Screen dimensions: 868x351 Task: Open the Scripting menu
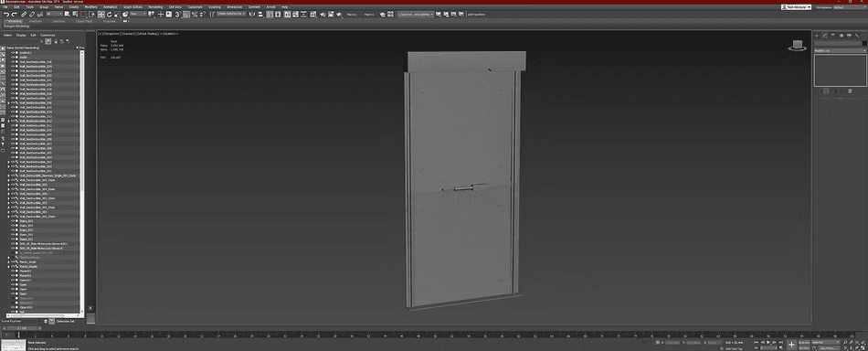pos(214,6)
